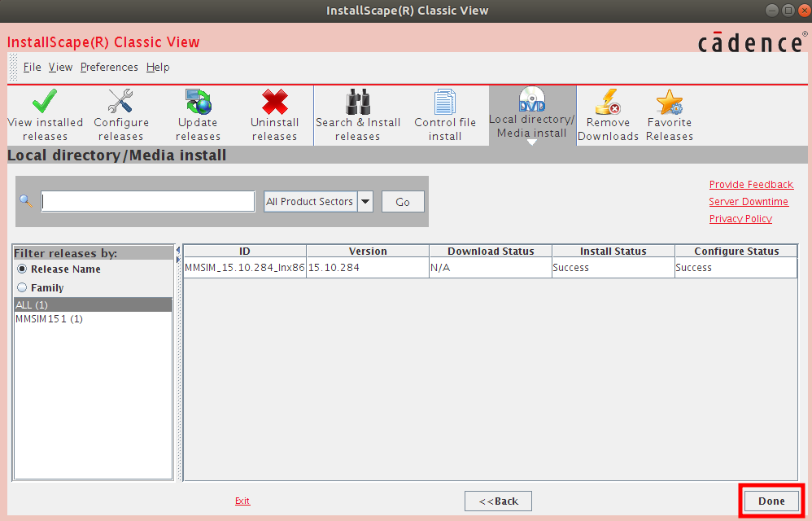
Task: Open the View menu
Action: click(x=60, y=68)
